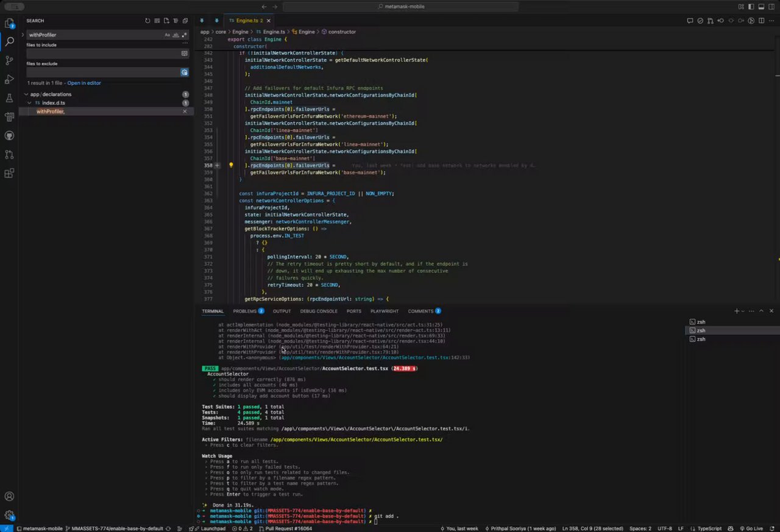780x532 pixels.
Task: Toggle Match Case in search box
Action: pyautogui.click(x=168, y=35)
